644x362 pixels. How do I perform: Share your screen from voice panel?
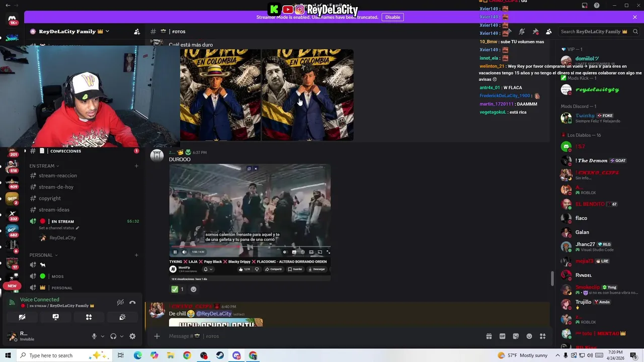[55, 317]
